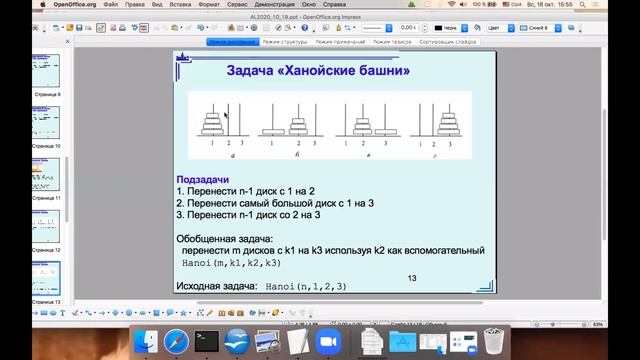Viewport: 640px width, 360px height.
Task: Toggle Edit Points mode
Action: [x=200, y=313]
